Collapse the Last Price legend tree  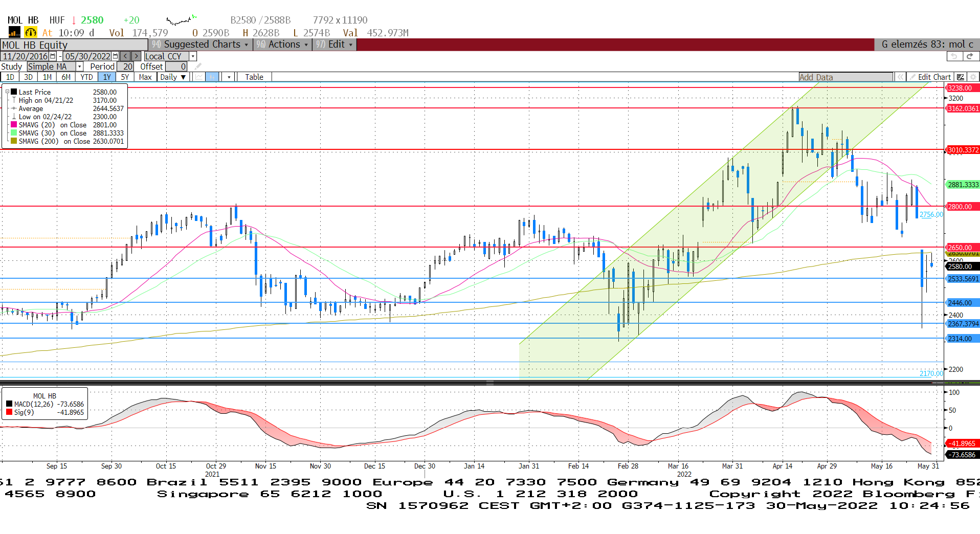pyautogui.click(x=7, y=92)
